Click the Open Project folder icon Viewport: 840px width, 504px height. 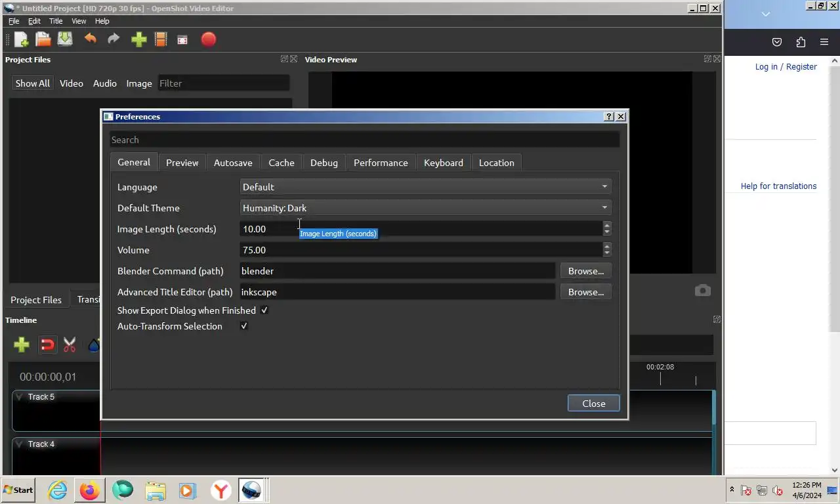tap(43, 39)
